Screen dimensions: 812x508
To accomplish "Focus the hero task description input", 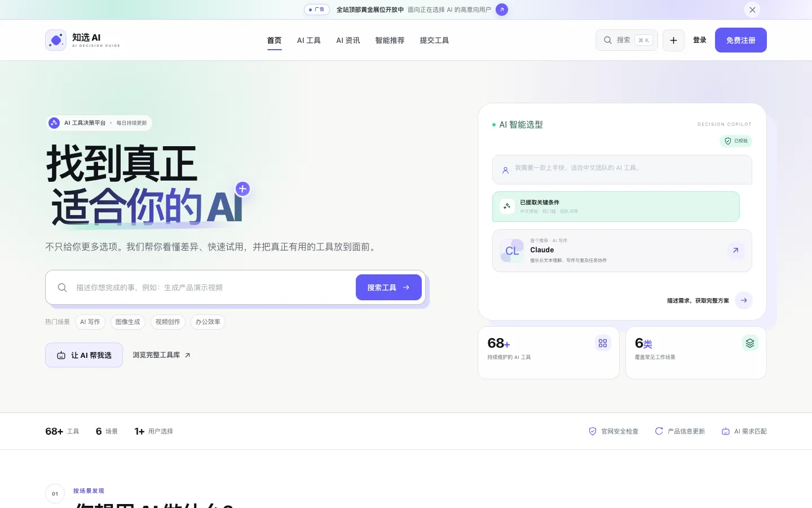I will point(211,287).
